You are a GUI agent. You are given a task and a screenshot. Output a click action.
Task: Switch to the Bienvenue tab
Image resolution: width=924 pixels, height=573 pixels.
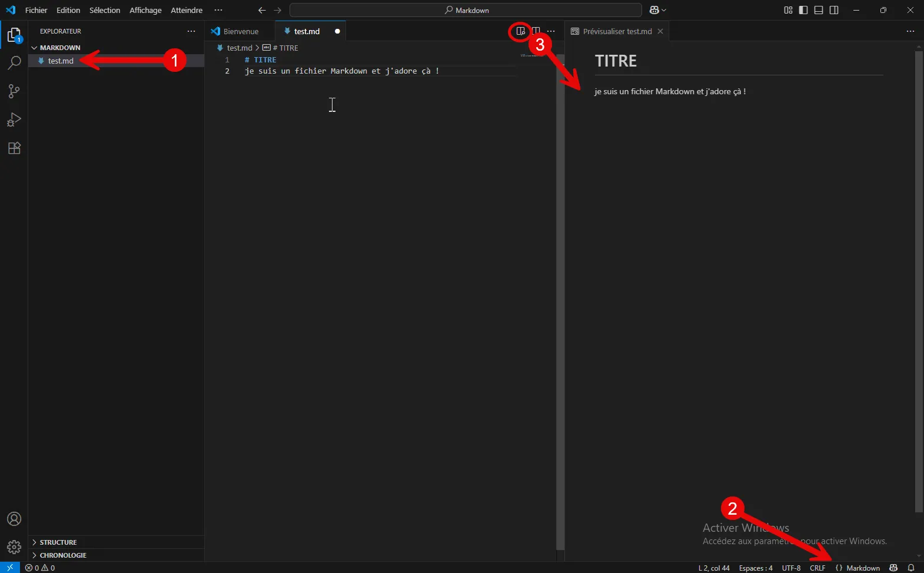(x=241, y=31)
